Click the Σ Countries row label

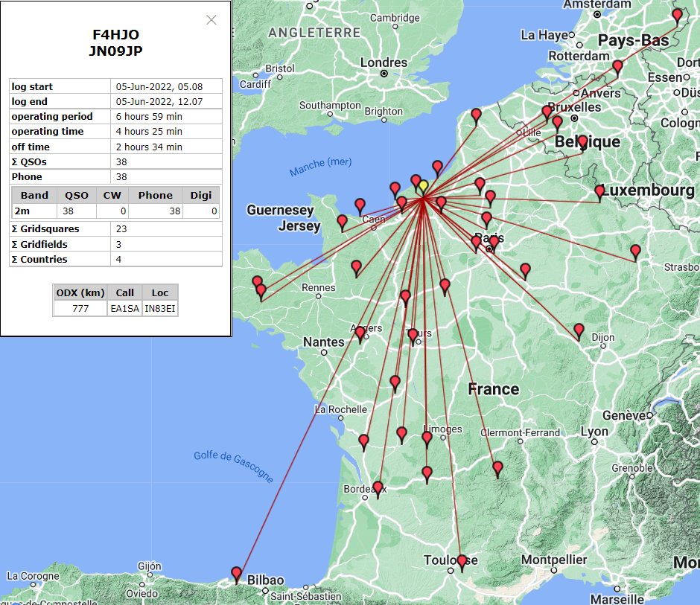(39, 259)
